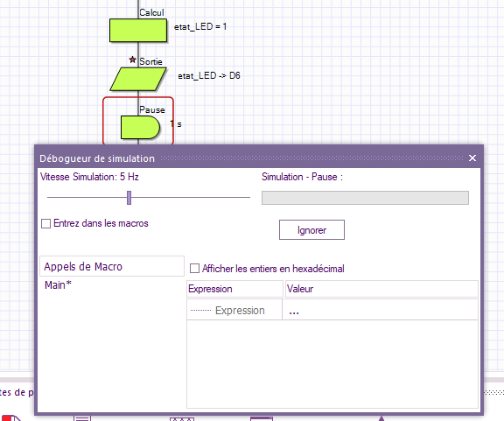Click the Ignorer button
This screenshot has height=421, width=504.
[x=311, y=230]
